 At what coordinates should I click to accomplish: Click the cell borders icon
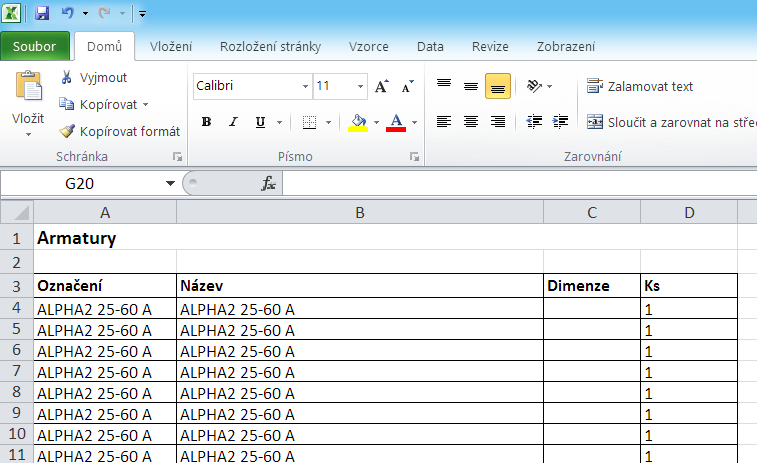[x=309, y=122]
